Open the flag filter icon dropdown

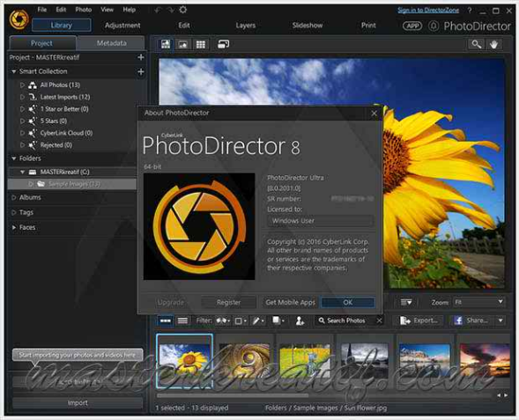(223, 321)
